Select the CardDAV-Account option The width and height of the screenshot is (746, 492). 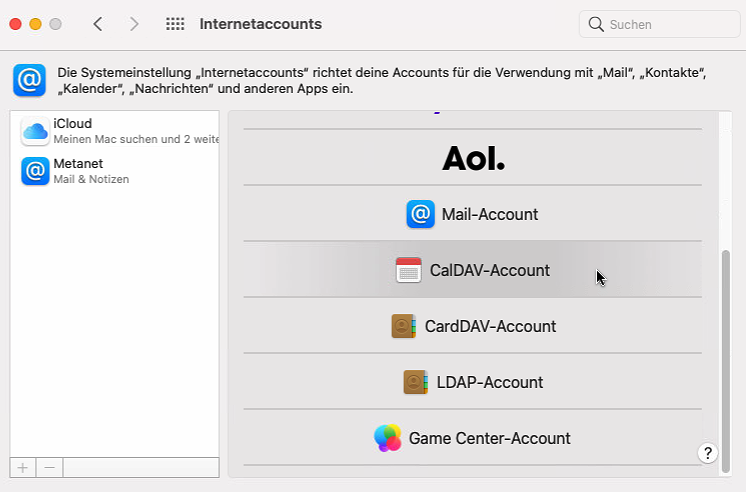[x=490, y=326]
